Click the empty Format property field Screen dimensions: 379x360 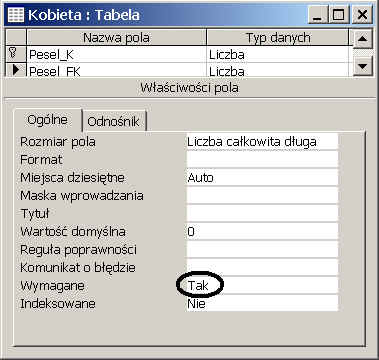262,159
